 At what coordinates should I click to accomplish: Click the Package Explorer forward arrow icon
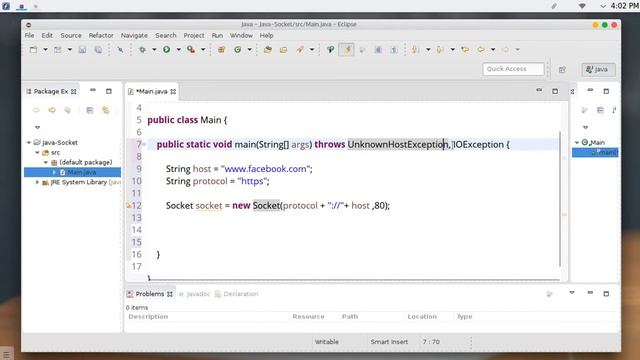tap(52, 110)
